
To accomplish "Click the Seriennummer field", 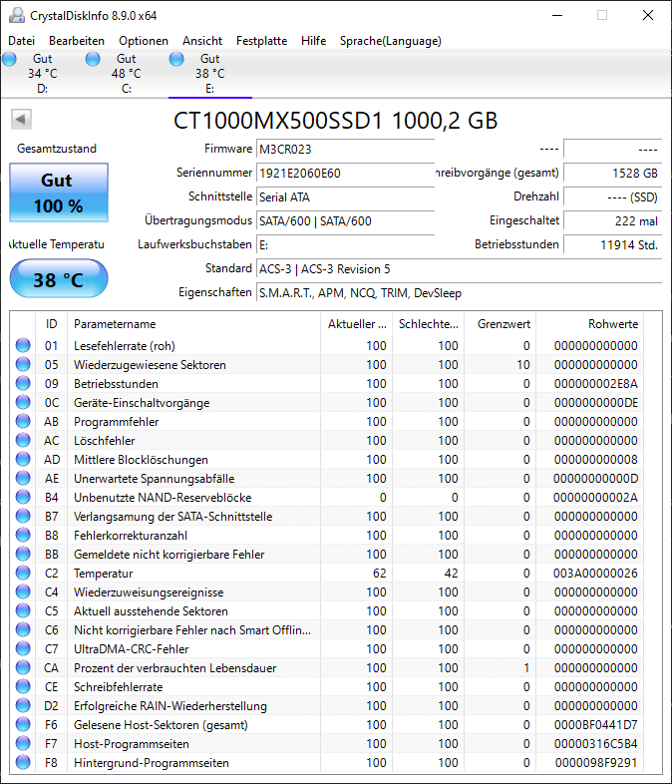I will tap(345, 174).
